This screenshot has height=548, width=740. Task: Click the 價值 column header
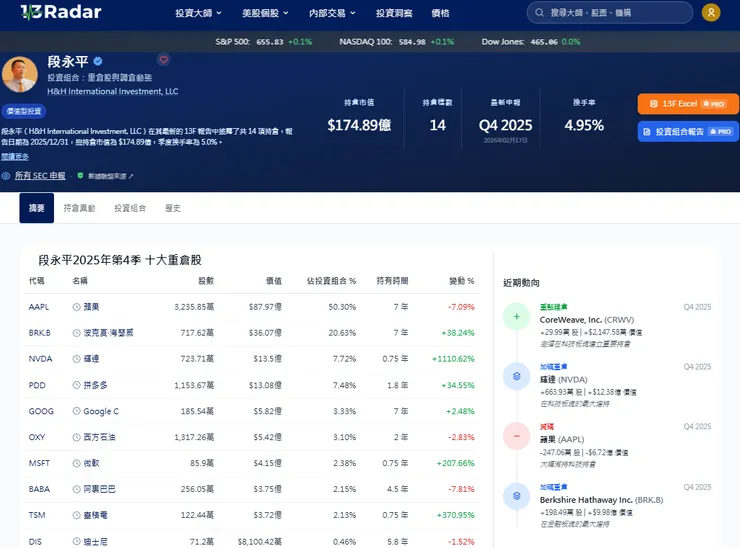coord(274,281)
